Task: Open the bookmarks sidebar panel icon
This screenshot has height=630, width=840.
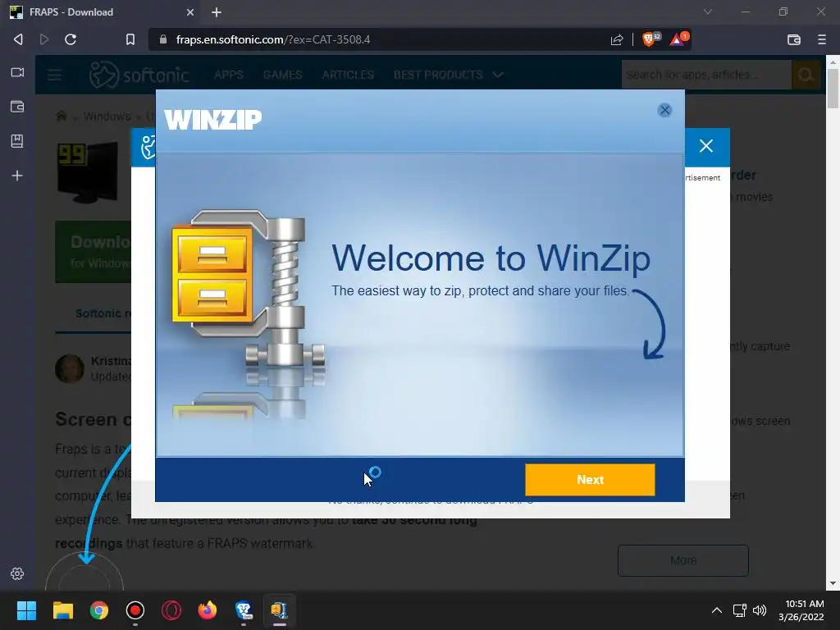Action: coord(17,141)
